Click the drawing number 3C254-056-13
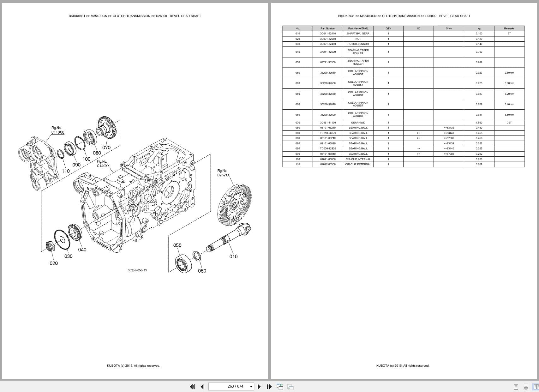 coord(137,270)
